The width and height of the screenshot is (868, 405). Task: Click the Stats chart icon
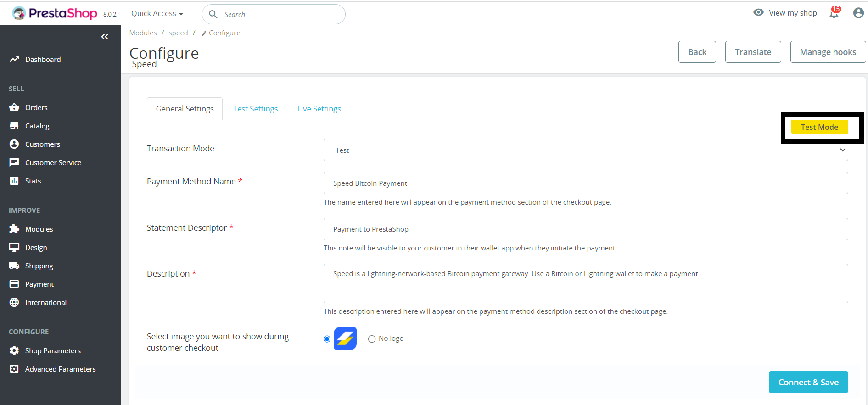pyautogui.click(x=14, y=181)
